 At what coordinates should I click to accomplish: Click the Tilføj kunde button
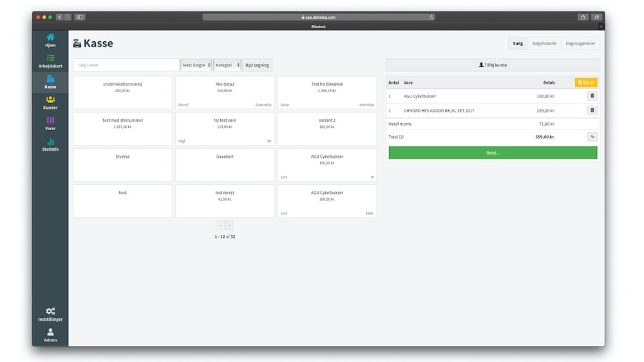point(493,65)
